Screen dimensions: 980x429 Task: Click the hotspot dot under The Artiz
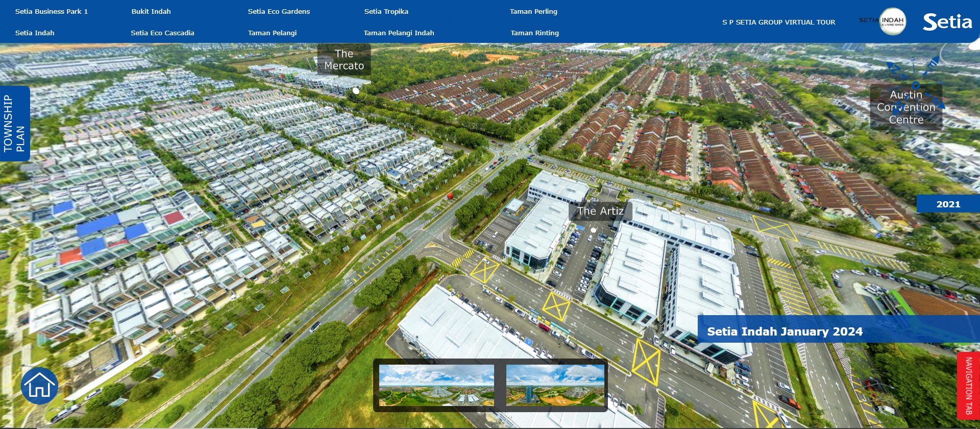[x=593, y=230]
